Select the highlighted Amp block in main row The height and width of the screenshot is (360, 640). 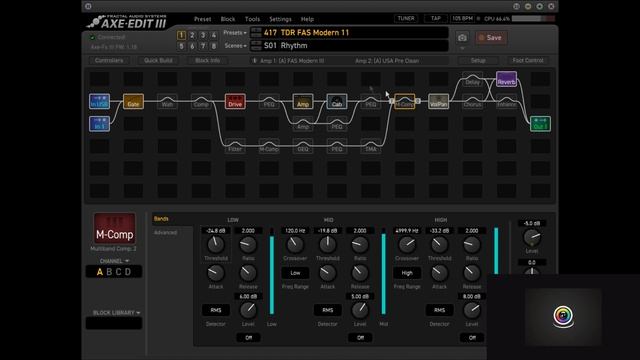[x=303, y=101]
